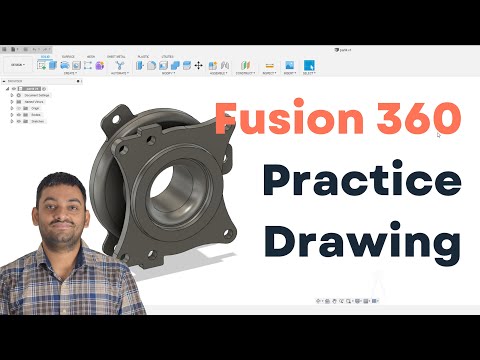Open the Display Settings icon

click(358, 301)
